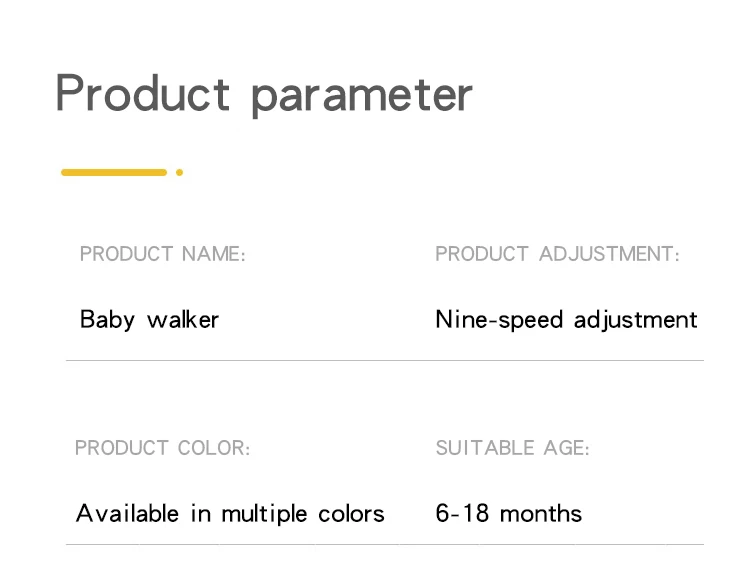The height and width of the screenshot is (563, 750).
Task: Click the word "multiple"
Action: (x=265, y=514)
